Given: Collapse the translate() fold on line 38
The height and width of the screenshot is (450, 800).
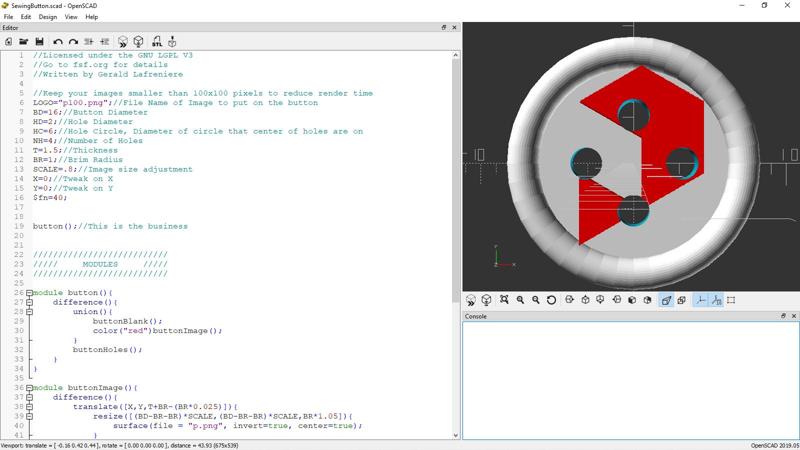Looking at the screenshot, I should [x=30, y=407].
